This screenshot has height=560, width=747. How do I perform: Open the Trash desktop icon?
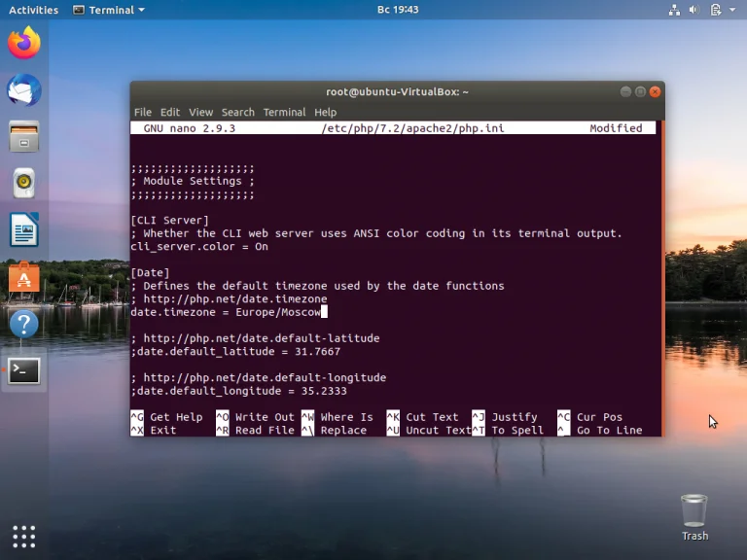point(694,517)
